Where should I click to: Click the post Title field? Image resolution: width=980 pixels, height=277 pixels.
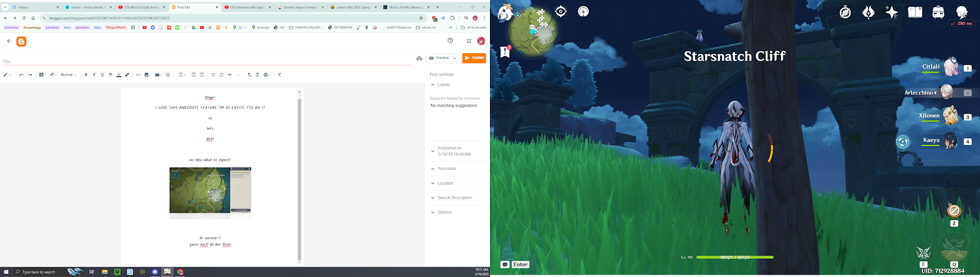[207, 61]
